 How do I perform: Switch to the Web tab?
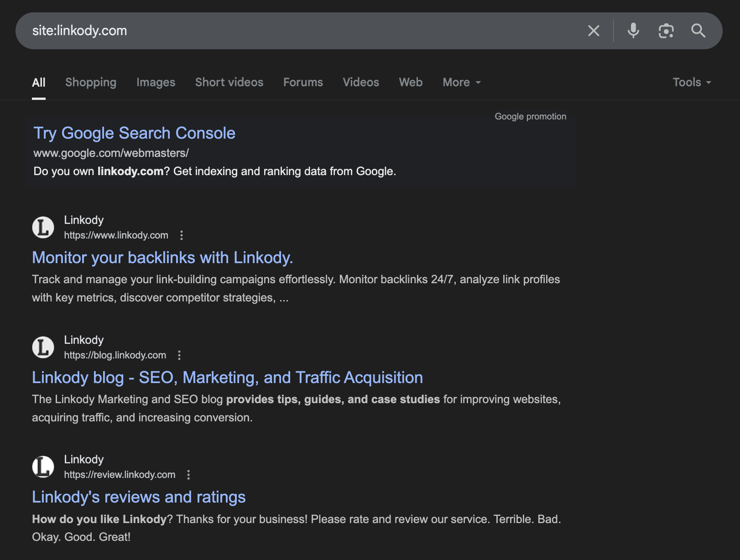click(411, 83)
